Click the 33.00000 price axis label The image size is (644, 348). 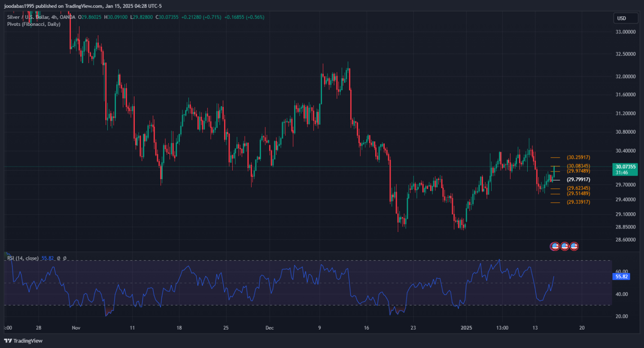point(626,32)
